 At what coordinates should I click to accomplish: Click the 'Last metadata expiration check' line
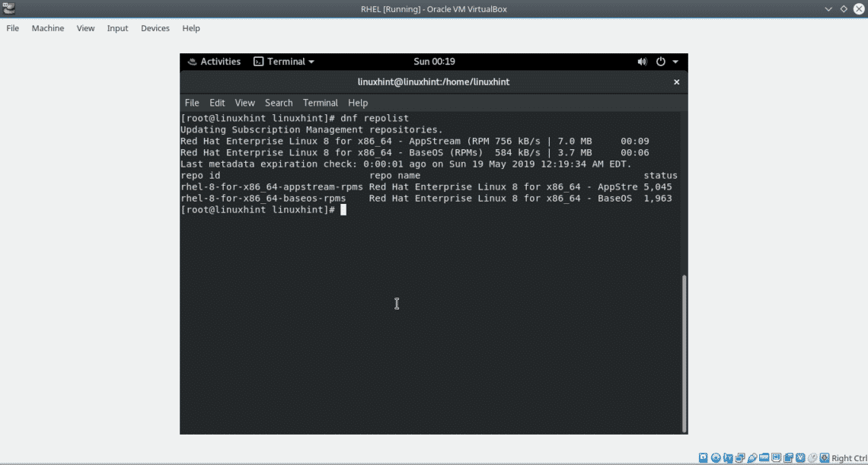point(406,164)
